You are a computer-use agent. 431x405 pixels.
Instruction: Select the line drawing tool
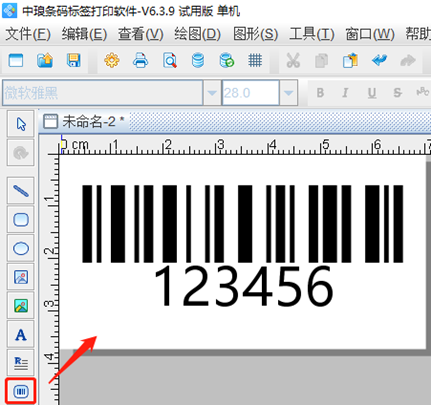(21, 191)
